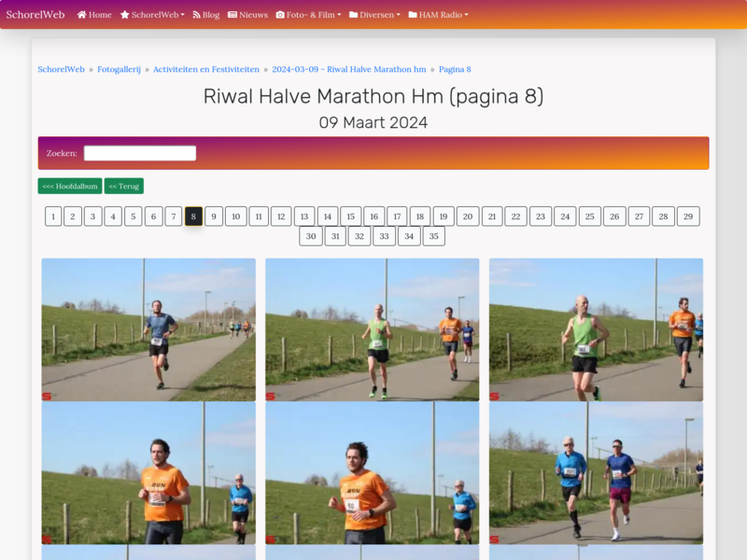Go to gallery page 7
This screenshot has width=747, height=560.
pos(174,217)
